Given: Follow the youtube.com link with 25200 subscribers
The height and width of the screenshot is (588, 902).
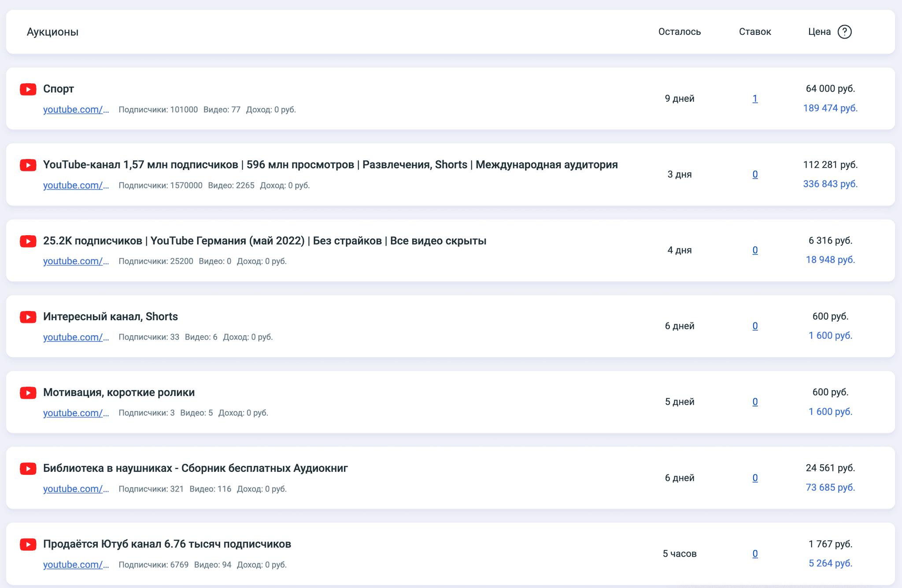Looking at the screenshot, I should [x=76, y=261].
